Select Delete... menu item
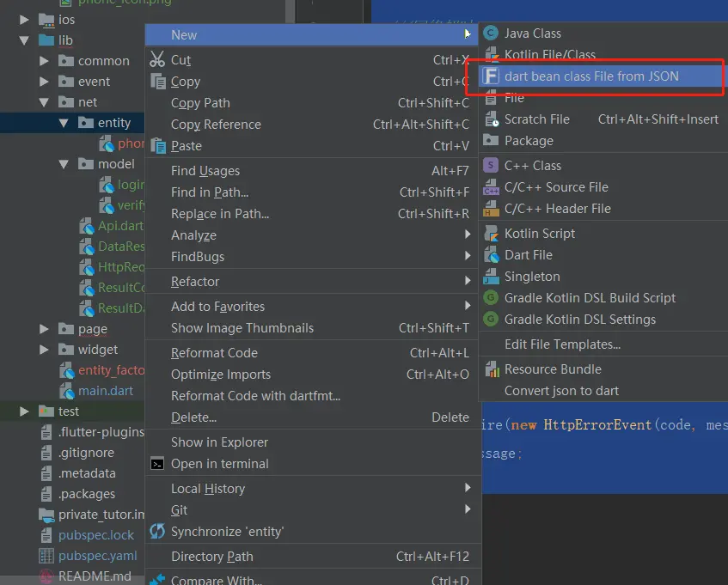The height and width of the screenshot is (585, 728). [x=311, y=417]
